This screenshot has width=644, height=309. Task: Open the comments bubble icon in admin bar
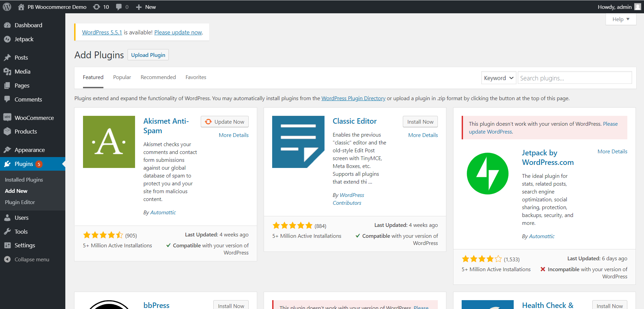(x=119, y=7)
